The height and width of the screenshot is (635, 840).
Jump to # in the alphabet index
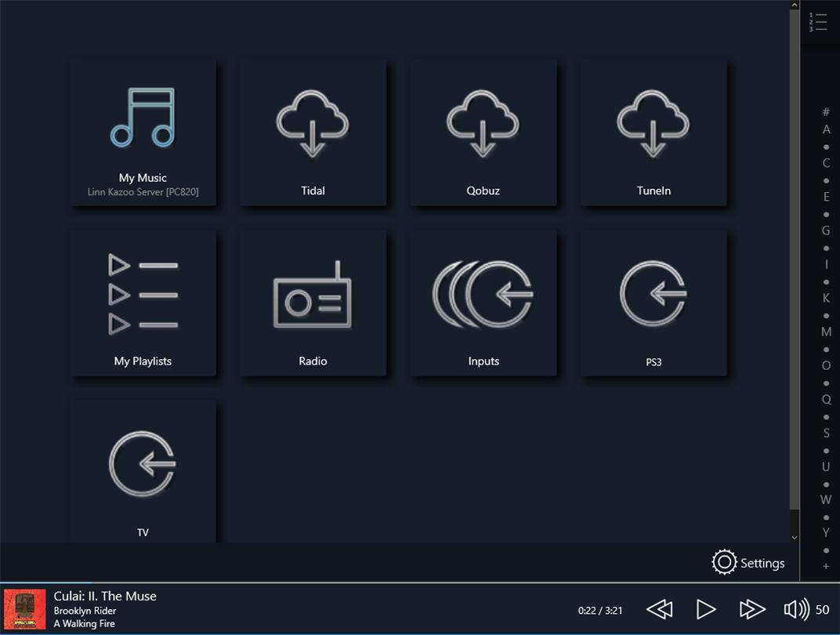pos(826,112)
